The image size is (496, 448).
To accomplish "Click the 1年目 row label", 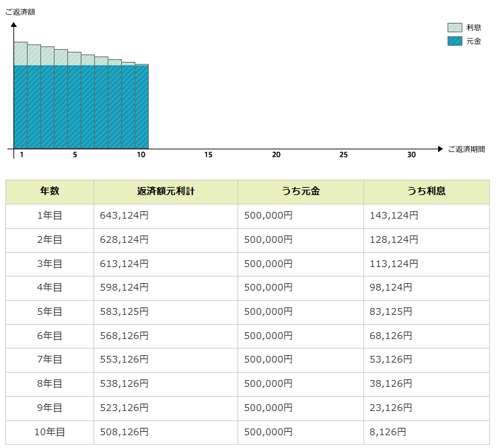I will pos(50,216).
